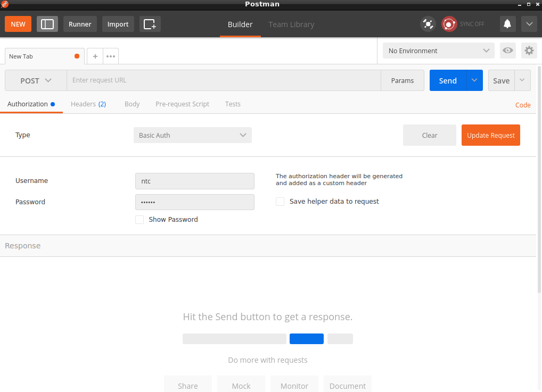Expand the Send button dropdown arrow
Image resolution: width=542 pixels, height=392 pixels.
pos(474,80)
